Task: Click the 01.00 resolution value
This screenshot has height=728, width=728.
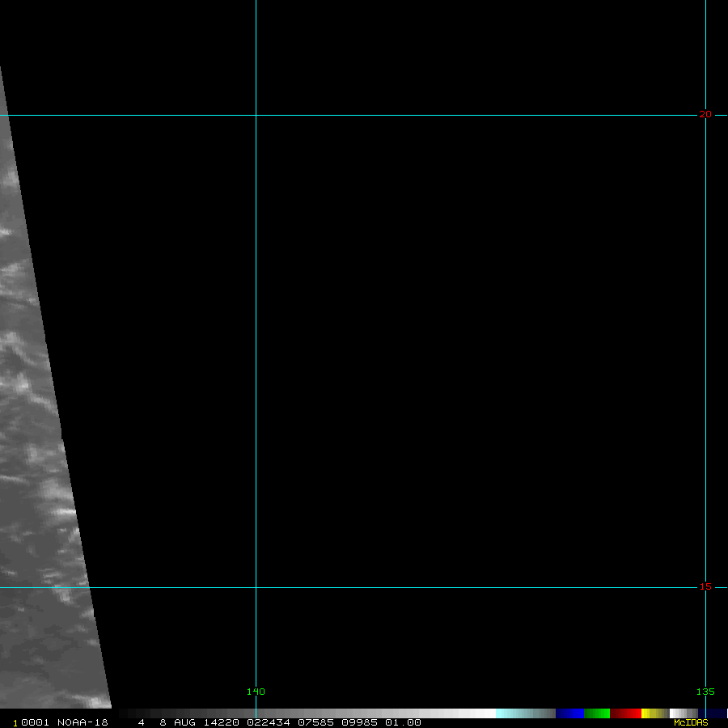Action: tap(403, 722)
